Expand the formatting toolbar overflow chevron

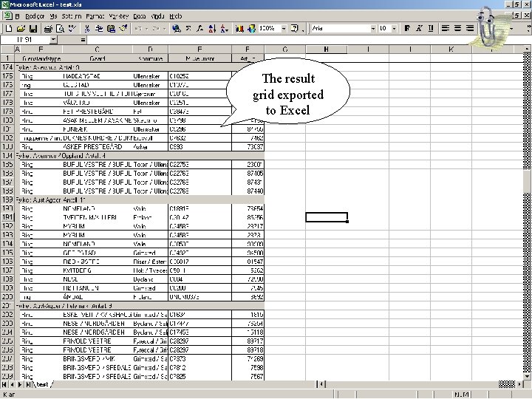click(x=529, y=29)
